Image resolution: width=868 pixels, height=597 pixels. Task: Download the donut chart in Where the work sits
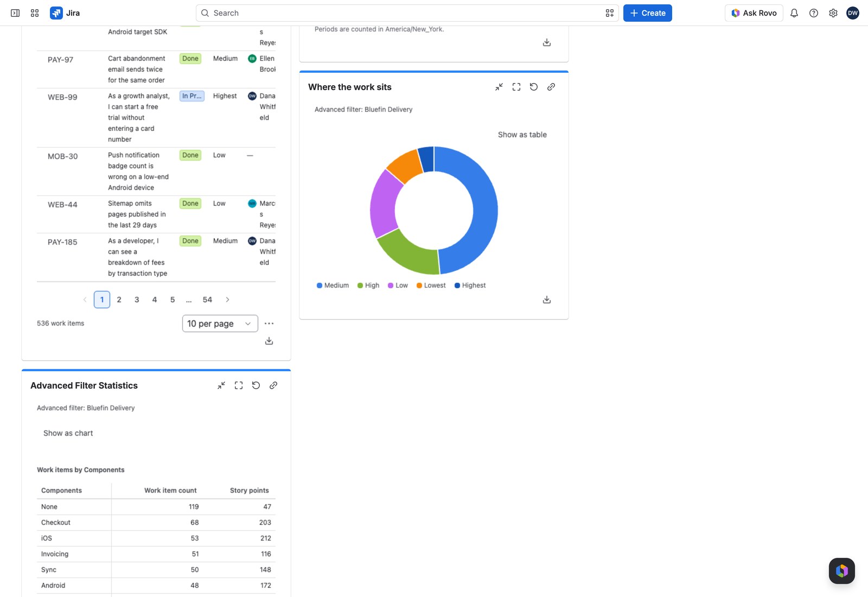(547, 300)
